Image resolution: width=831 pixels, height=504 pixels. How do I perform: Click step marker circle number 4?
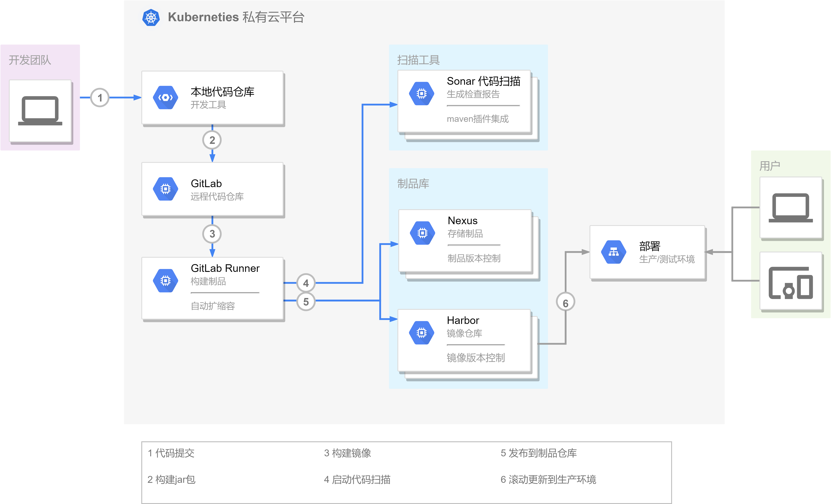click(306, 283)
